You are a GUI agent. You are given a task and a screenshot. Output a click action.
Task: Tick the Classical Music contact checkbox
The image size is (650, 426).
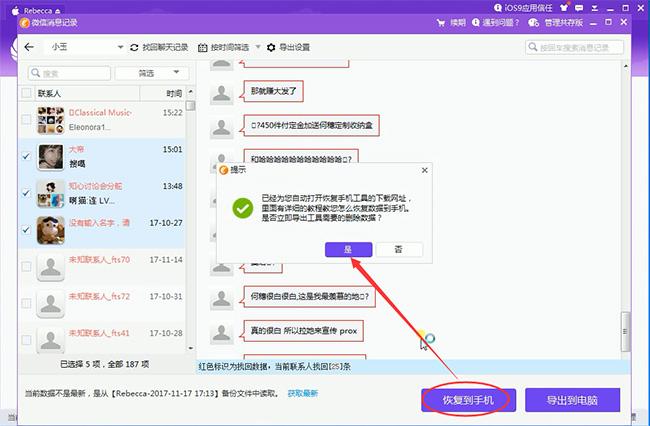click(x=26, y=119)
